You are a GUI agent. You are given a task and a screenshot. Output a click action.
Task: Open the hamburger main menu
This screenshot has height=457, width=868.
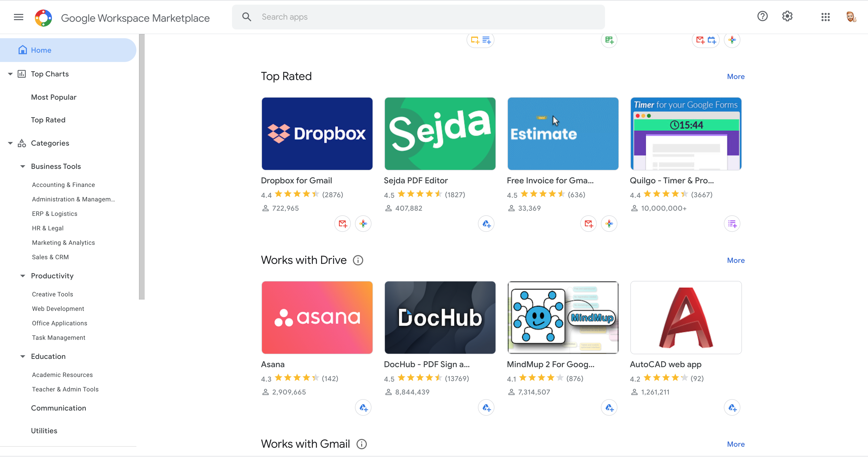pyautogui.click(x=19, y=17)
